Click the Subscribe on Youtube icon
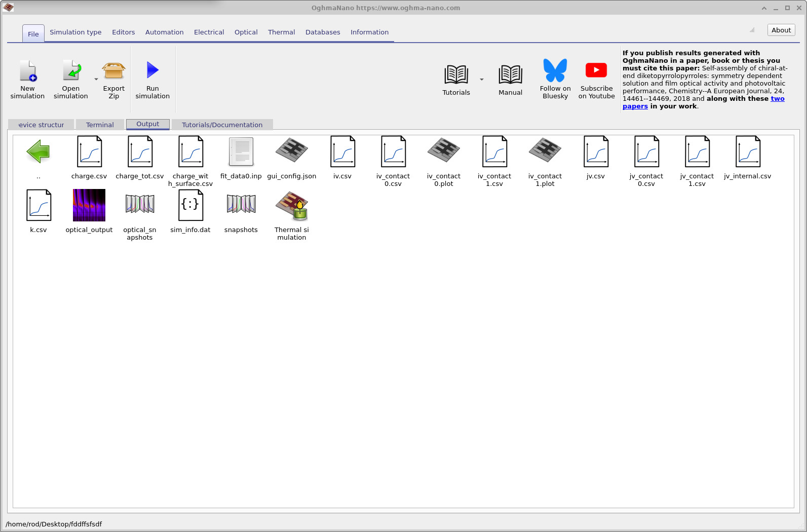The image size is (807, 532). 596,70
